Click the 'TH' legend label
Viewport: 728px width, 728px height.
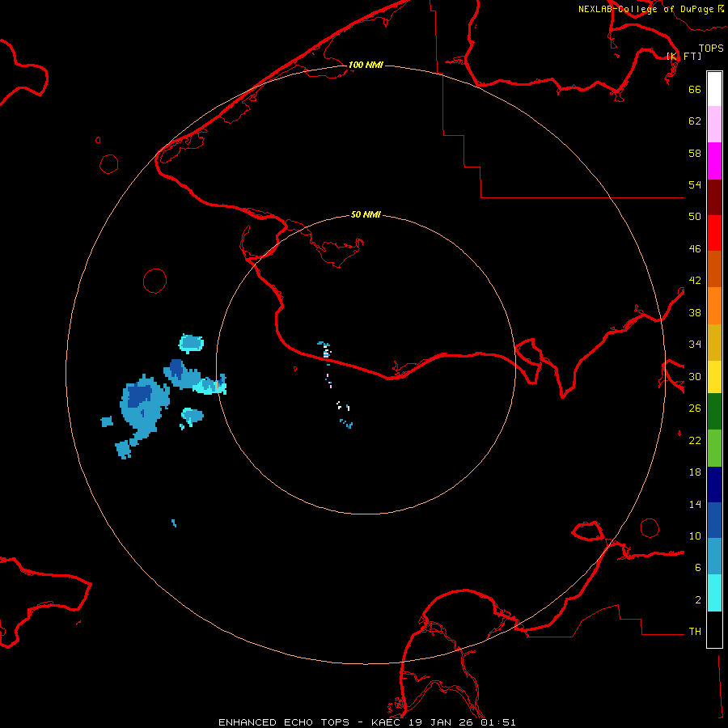(x=695, y=632)
